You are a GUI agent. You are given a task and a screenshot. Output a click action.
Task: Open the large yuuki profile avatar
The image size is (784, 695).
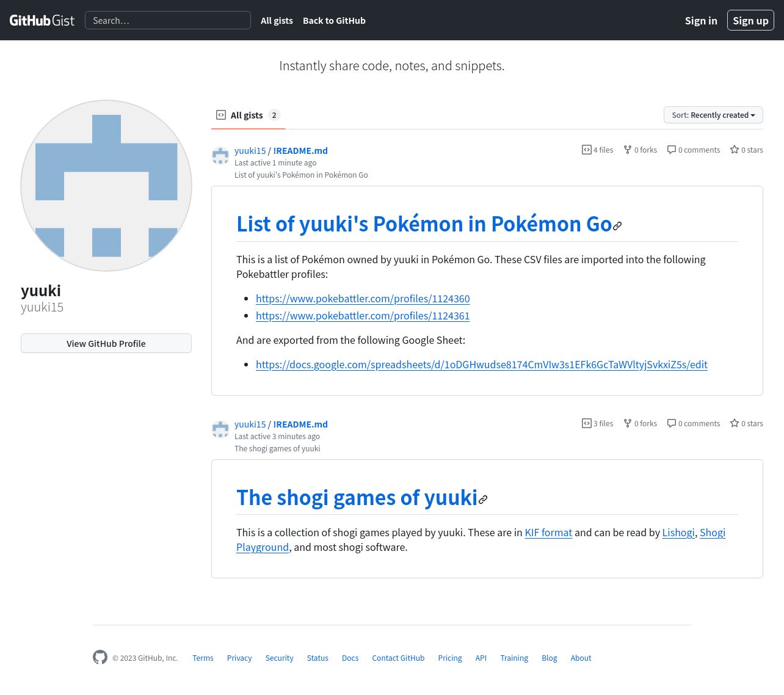(x=106, y=186)
